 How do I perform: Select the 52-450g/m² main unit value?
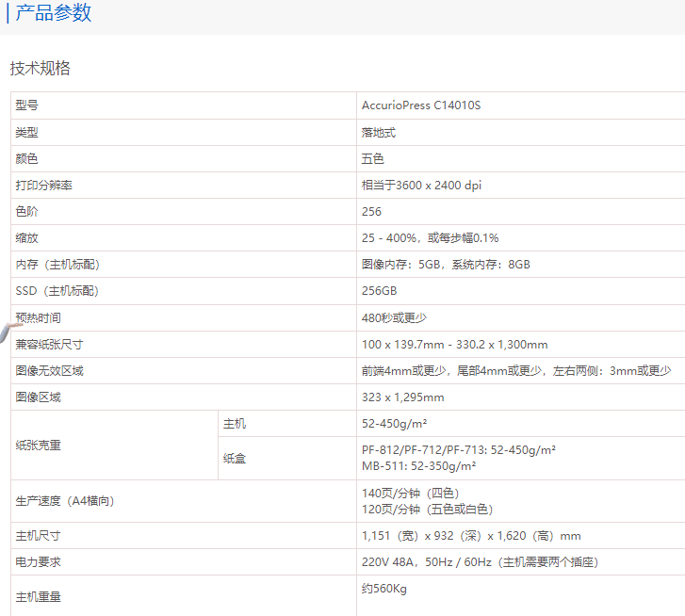pos(395,424)
